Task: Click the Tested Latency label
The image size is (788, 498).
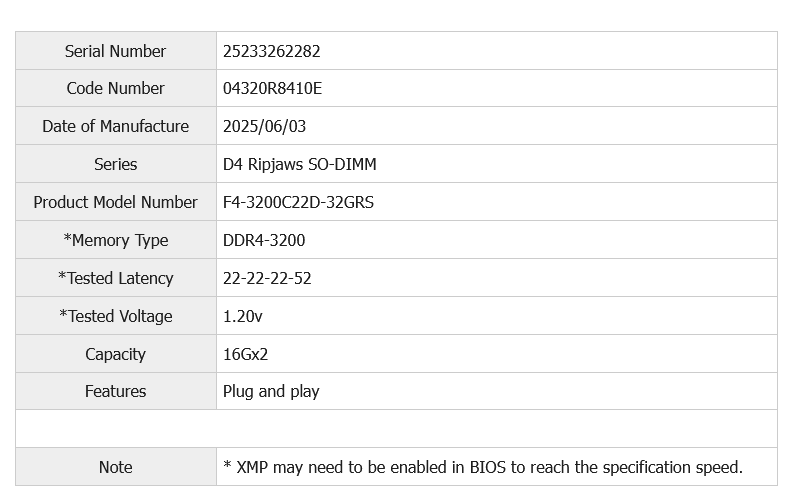Action: click(x=115, y=279)
